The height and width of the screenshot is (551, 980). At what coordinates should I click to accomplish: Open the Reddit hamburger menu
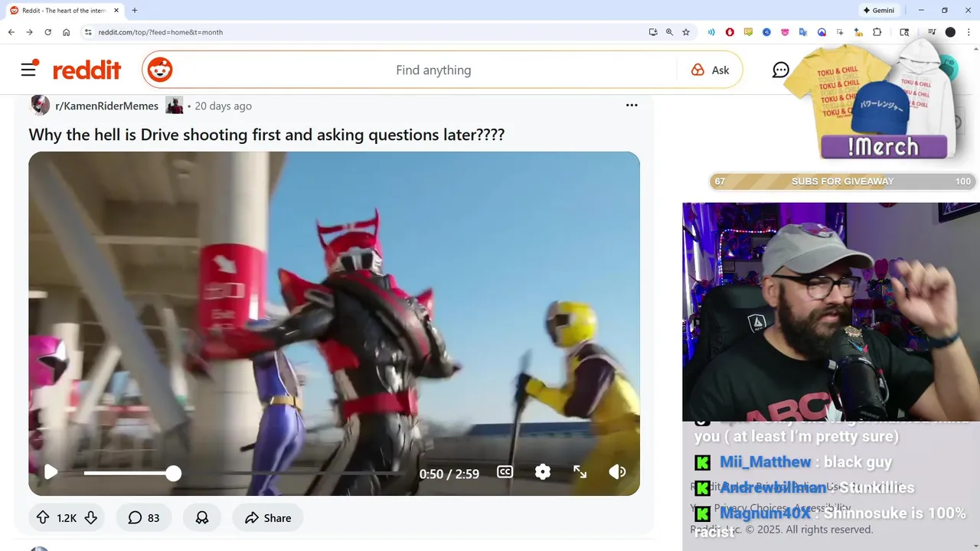tap(29, 70)
